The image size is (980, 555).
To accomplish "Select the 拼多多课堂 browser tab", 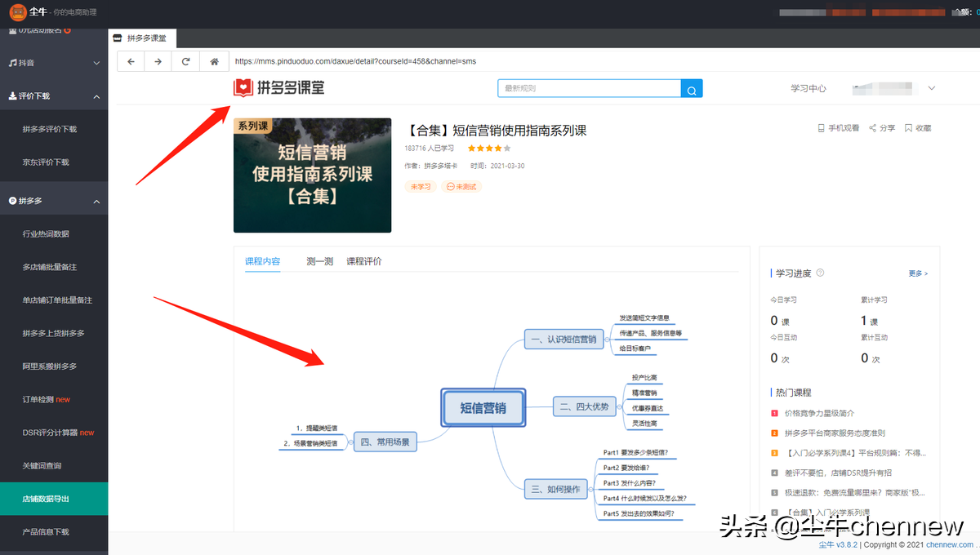I will pos(142,38).
